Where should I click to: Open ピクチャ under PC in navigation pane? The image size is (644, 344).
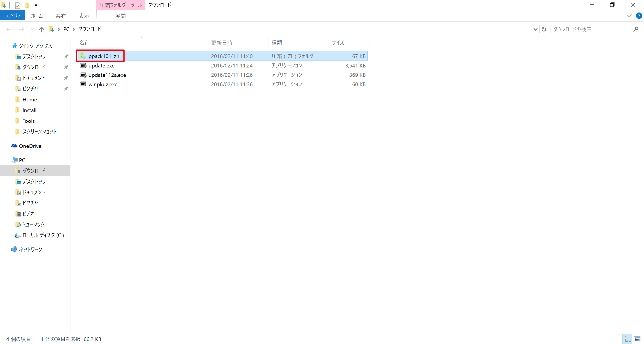pos(30,203)
